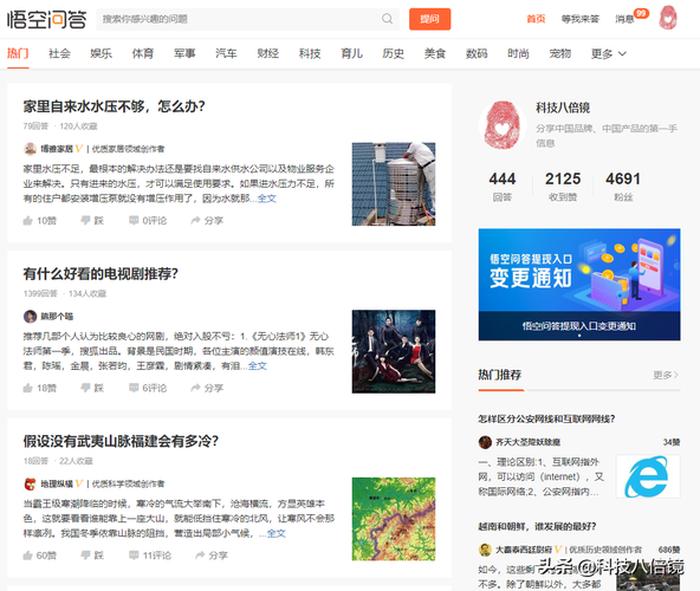This screenshot has width=700, height=591.
Task: Expand the 更多 category dropdown
Action: click(x=608, y=54)
